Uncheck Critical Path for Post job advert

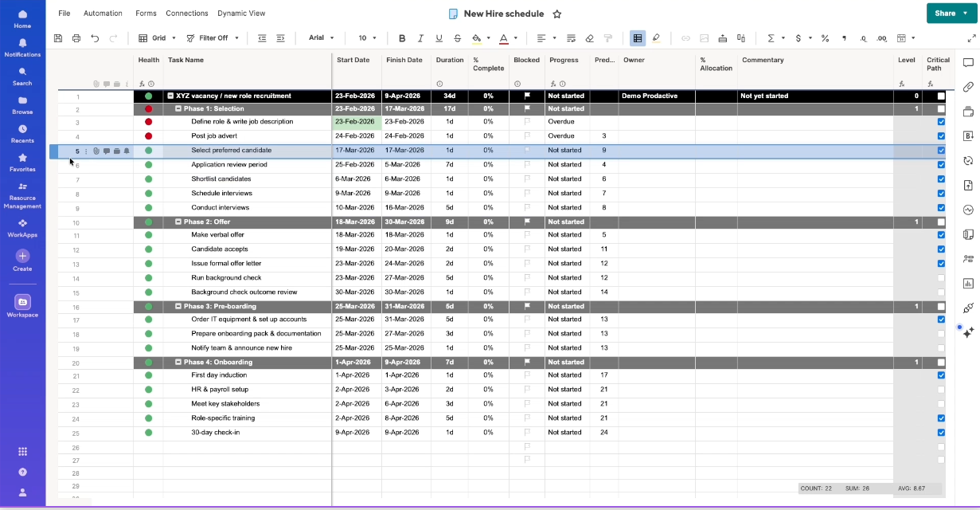pyautogui.click(x=941, y=136)
